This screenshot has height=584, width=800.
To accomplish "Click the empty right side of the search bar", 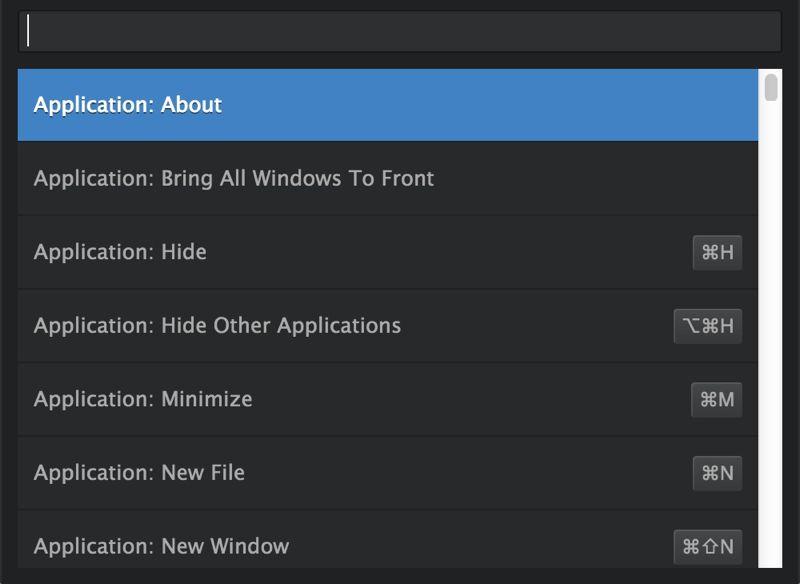I will point(650,33).
